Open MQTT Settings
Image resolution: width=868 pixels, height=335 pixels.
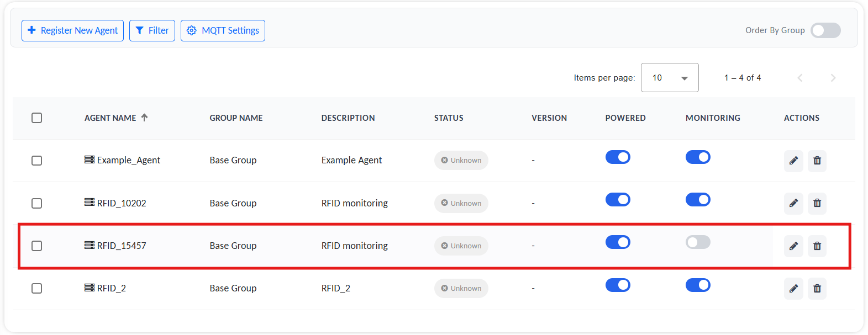click(x=223, y=30)
